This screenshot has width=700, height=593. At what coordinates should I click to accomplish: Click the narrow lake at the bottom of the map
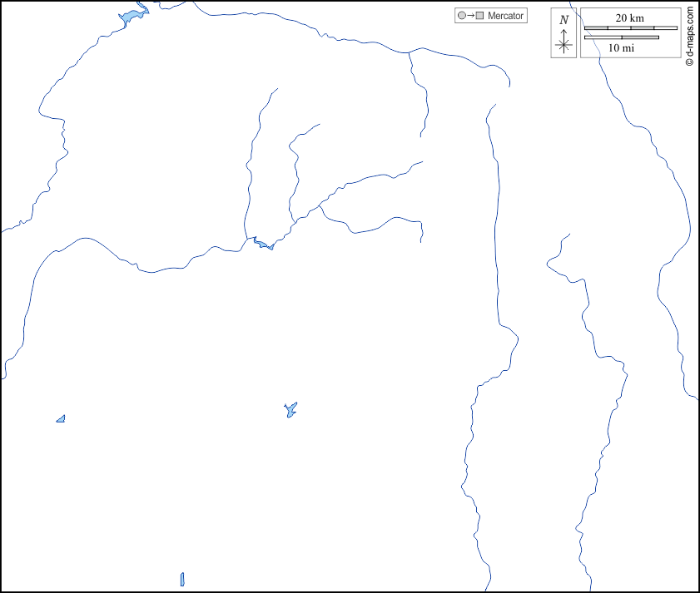(x=182, y=579)
